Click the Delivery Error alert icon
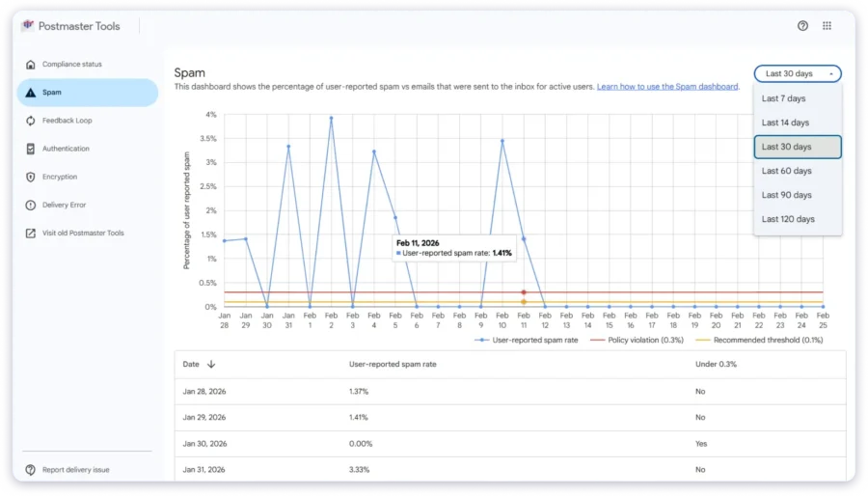The height and width of the screenshot is (496, 868). pyautogui.click(x=31, y=205)
